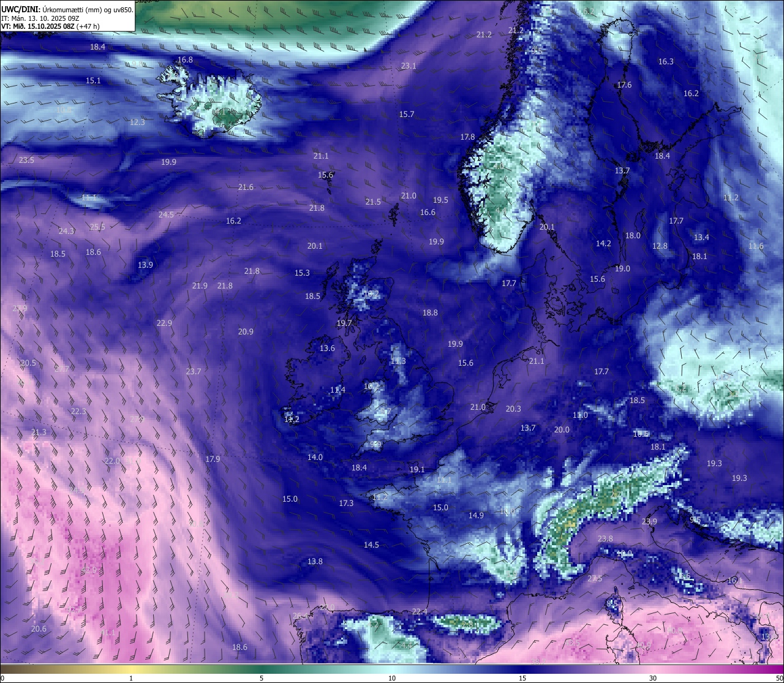Click the 13.4 value label

coord(701,238)
